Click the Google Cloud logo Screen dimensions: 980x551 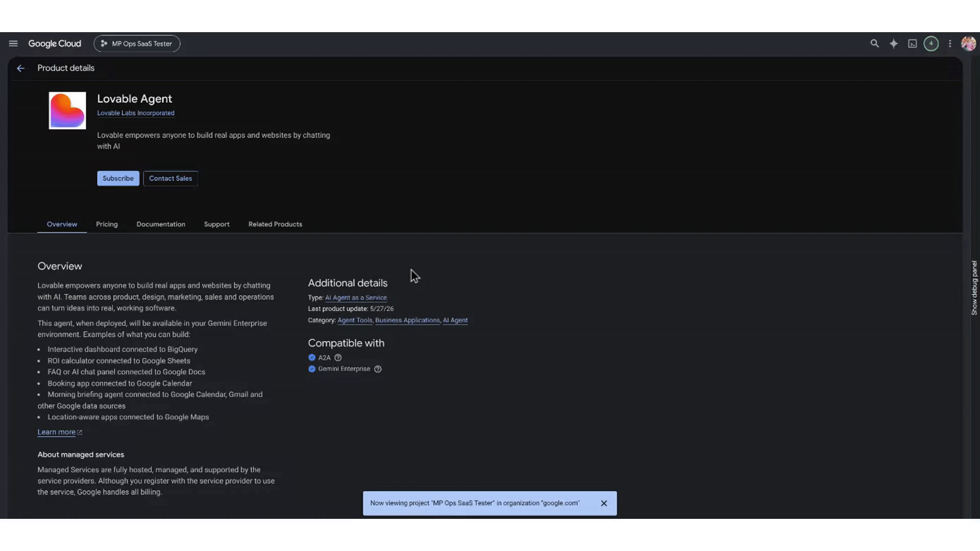click(x=55, y=44)
